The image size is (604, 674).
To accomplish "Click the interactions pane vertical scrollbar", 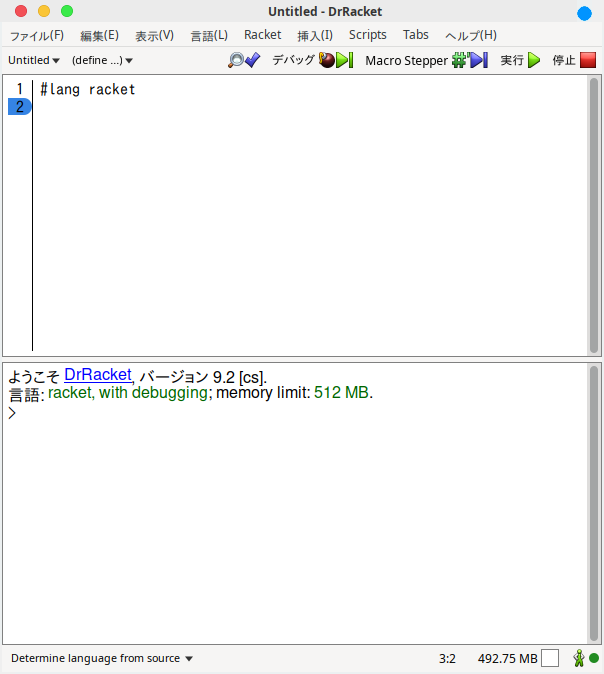I will pos(594,503).
